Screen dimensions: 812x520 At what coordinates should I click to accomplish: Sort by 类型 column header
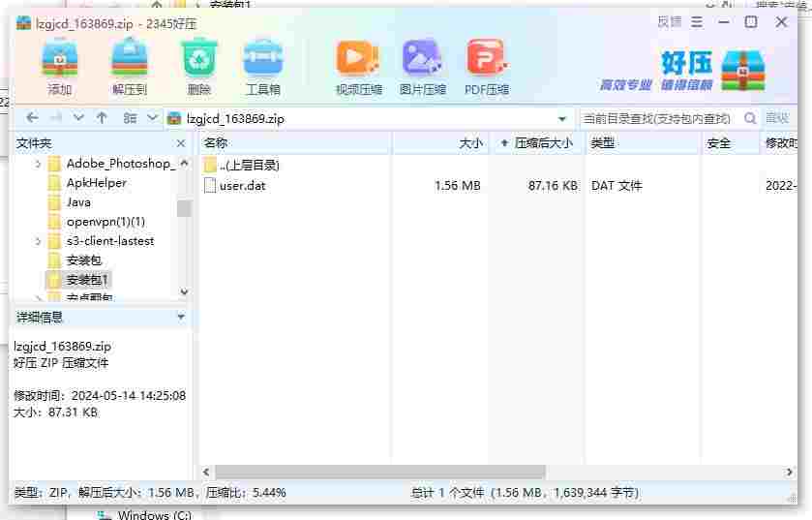(x=644, y=143)
